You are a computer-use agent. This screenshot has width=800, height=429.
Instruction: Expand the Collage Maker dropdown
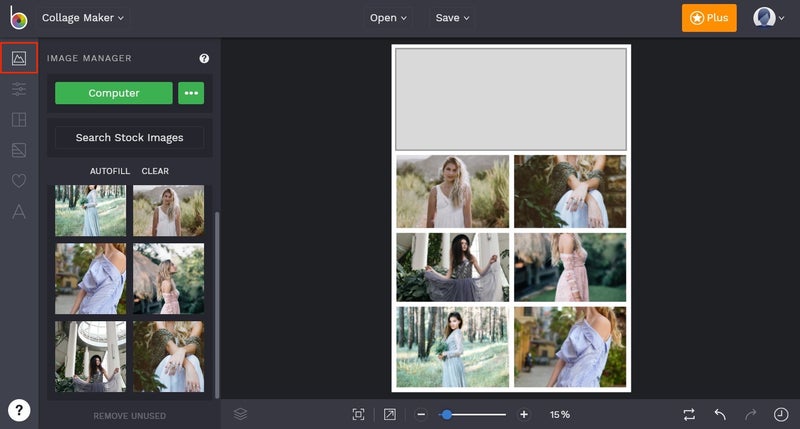[x=83, y=18]
